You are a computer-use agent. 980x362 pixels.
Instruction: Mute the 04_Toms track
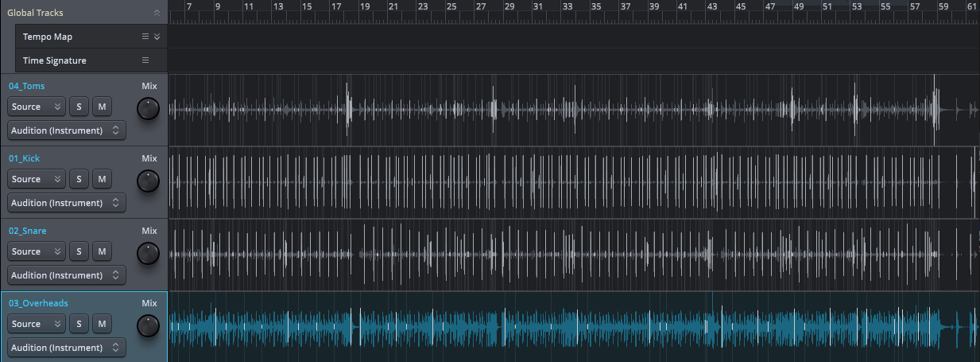click(x=102, y=107)
